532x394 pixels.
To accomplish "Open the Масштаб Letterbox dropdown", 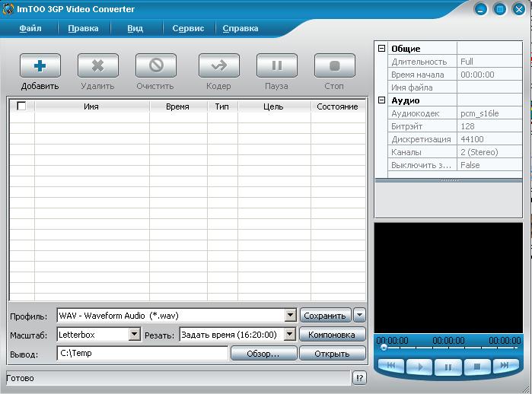I will [135, 335].
